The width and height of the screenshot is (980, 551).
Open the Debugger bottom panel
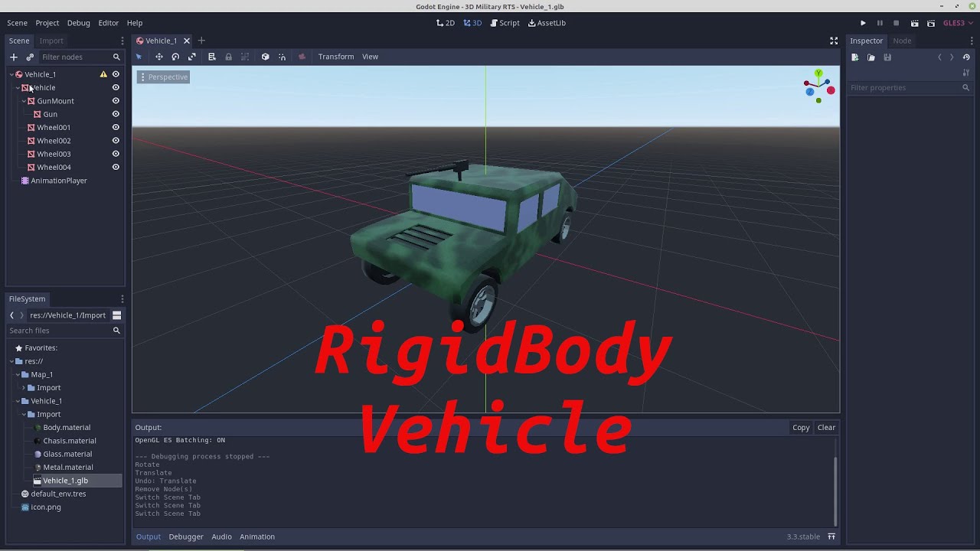(x=186, y=536)
